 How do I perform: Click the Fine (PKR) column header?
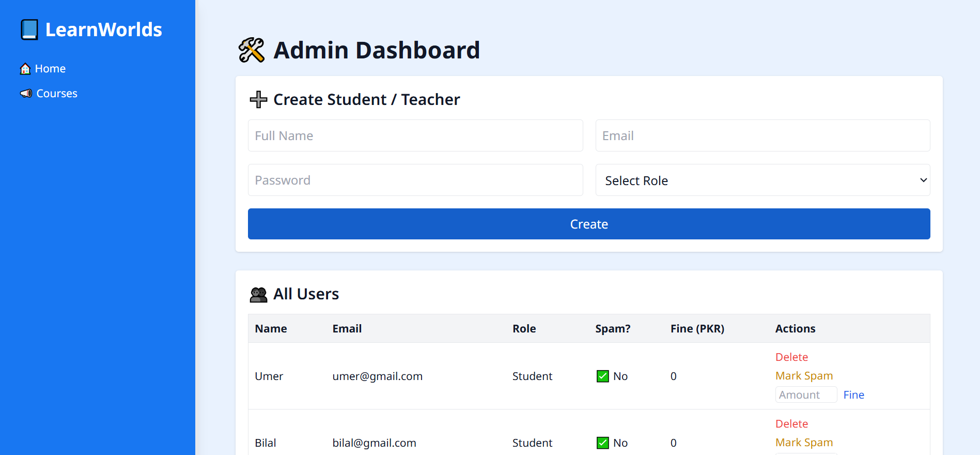point(697,329)
